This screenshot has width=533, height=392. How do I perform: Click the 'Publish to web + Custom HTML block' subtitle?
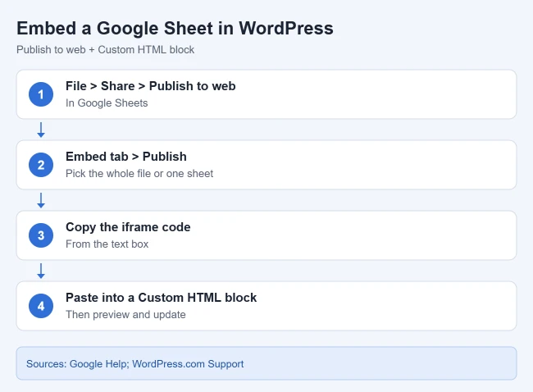click(x=106, y=50)
